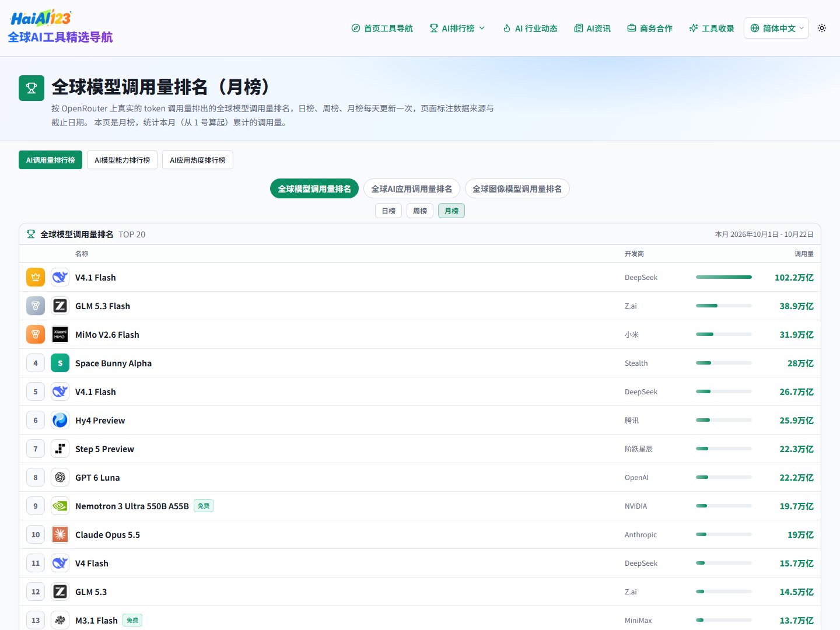Expand the AI排行榜 nav menu
840x630 pixels.
click(457, 28)
